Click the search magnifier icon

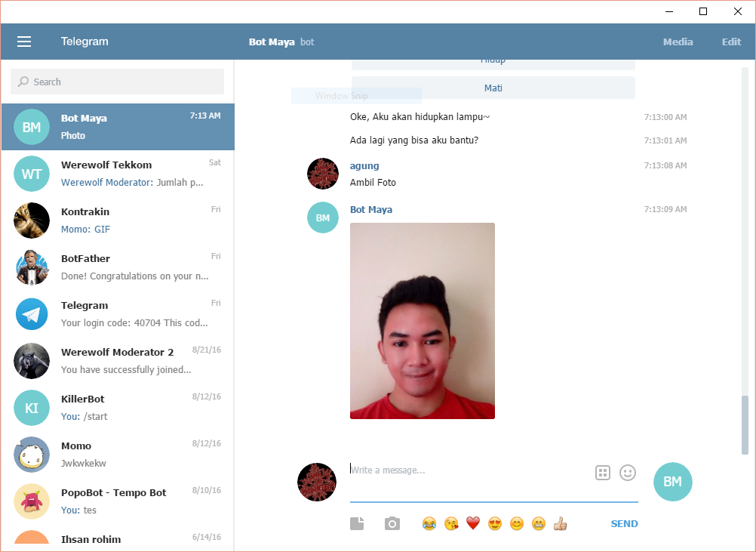click(x=23, y=82)
